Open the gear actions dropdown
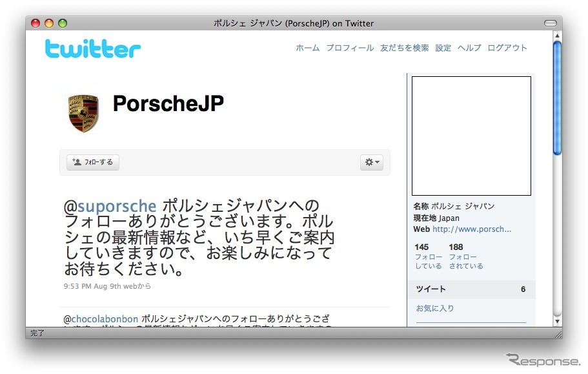Image resolution: width=588 pixels, height=374 pixels. 372,162
